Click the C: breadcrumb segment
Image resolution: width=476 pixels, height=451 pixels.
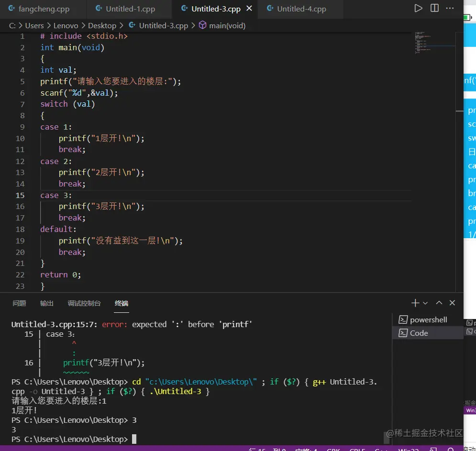pos(12,26)
